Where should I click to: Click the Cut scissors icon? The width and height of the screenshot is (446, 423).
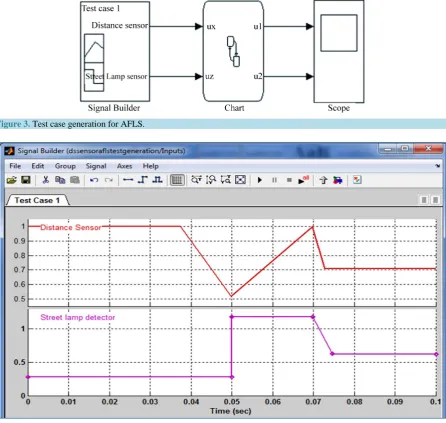(x=46, y=180)
